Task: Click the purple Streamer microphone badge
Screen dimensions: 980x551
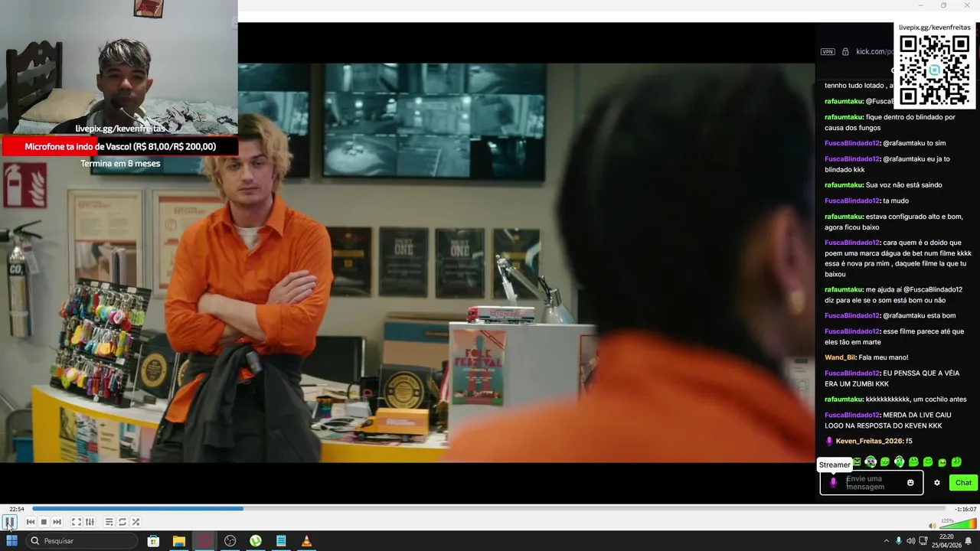Action: (834, 483)
